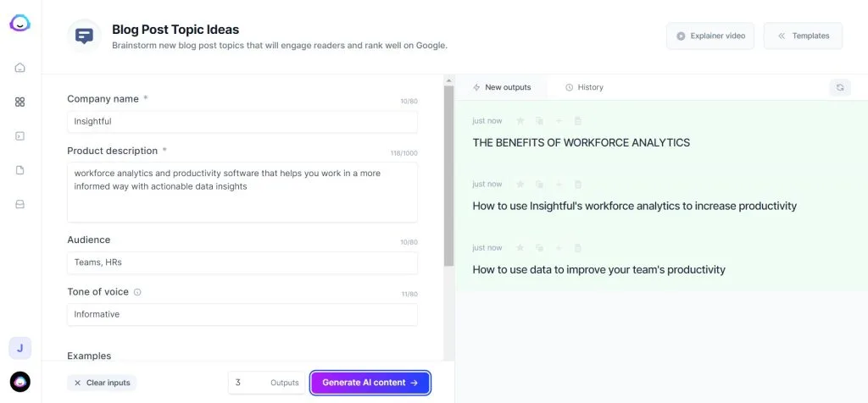Open the J account avatar
Image resolution: width=868 pixels, height=403 pixels.
pos(20,348)
